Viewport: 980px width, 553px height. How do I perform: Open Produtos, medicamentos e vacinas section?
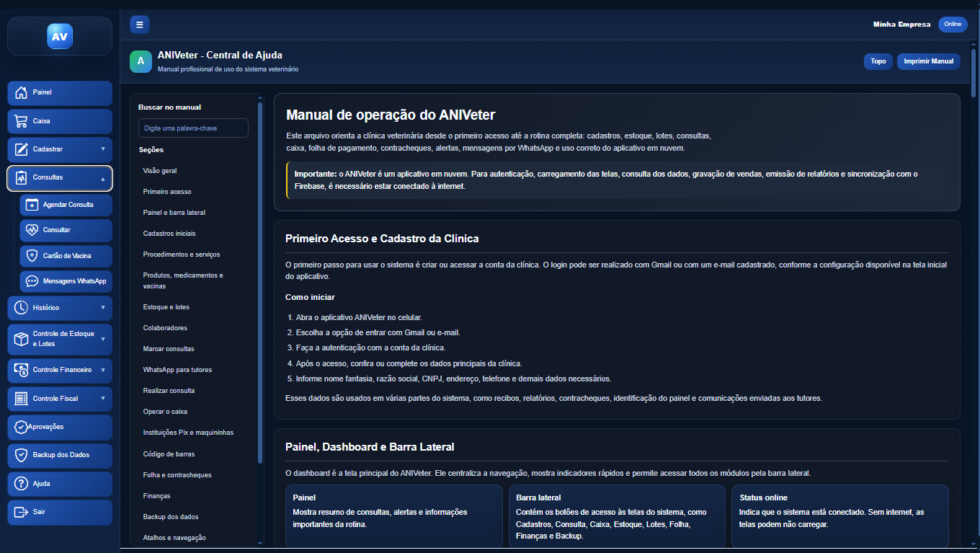tap(183, 280)
